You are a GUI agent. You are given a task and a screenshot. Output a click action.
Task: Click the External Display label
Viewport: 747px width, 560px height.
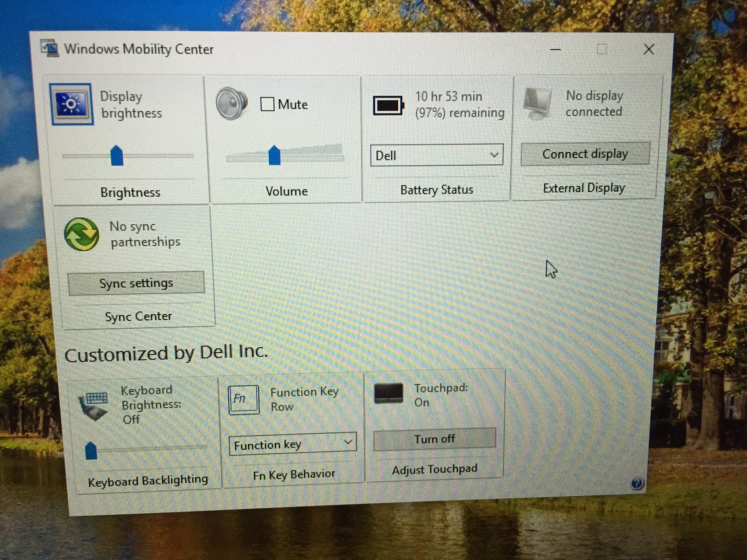point(584,188)
